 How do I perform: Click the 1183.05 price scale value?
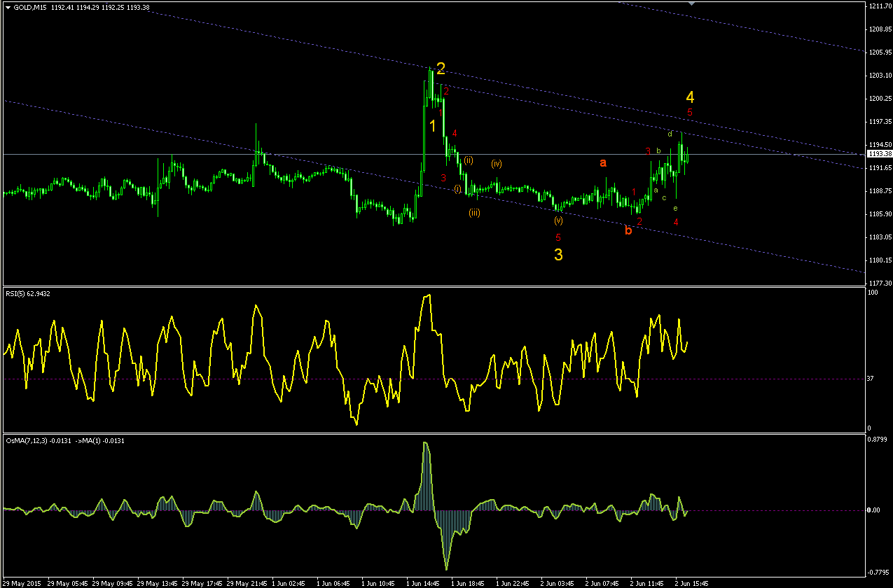pos(878,237)
